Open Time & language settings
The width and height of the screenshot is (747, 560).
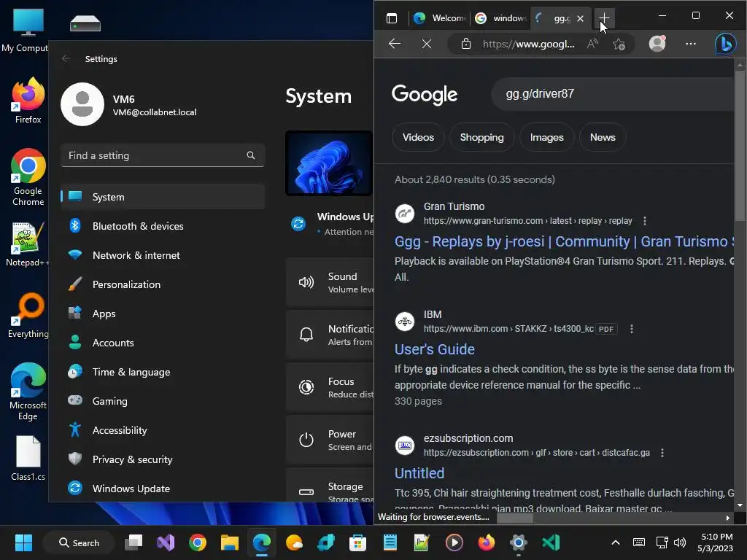(x=163, y=372)
